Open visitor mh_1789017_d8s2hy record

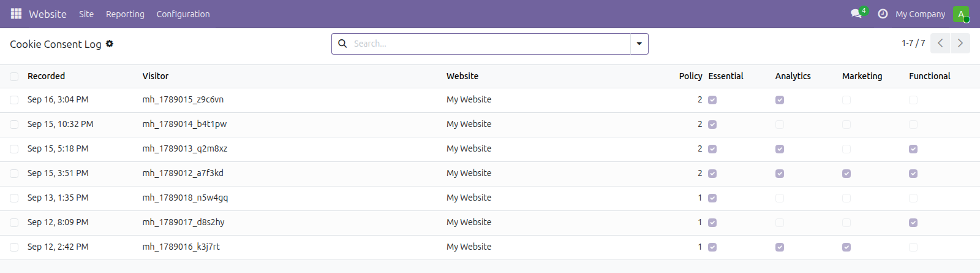pyautogui.click(x=184, y=222)
